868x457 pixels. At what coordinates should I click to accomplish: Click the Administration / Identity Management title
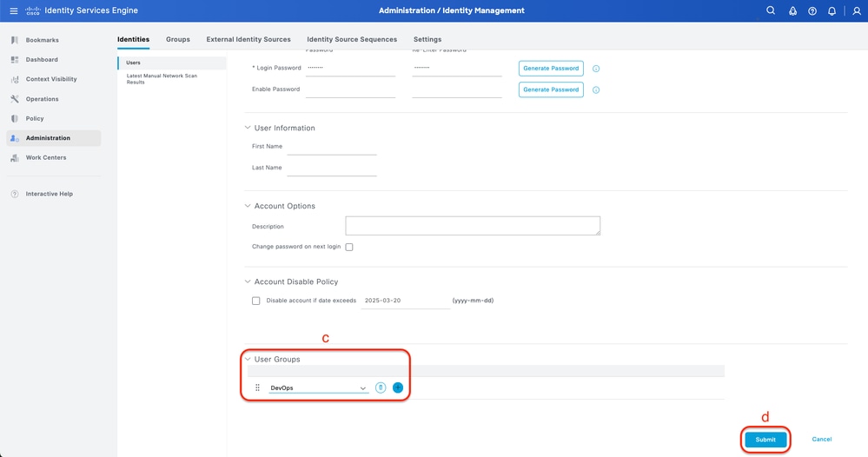click(451, 10)
